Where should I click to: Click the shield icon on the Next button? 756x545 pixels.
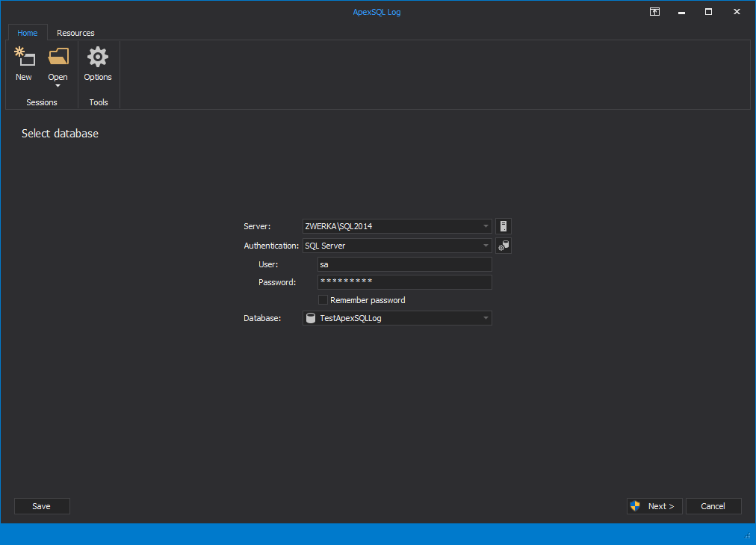636,505
